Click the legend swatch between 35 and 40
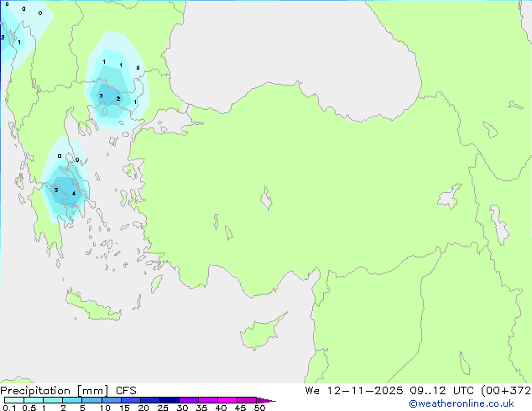The height and width of the screenshot is (411, 532). point(208,400)
